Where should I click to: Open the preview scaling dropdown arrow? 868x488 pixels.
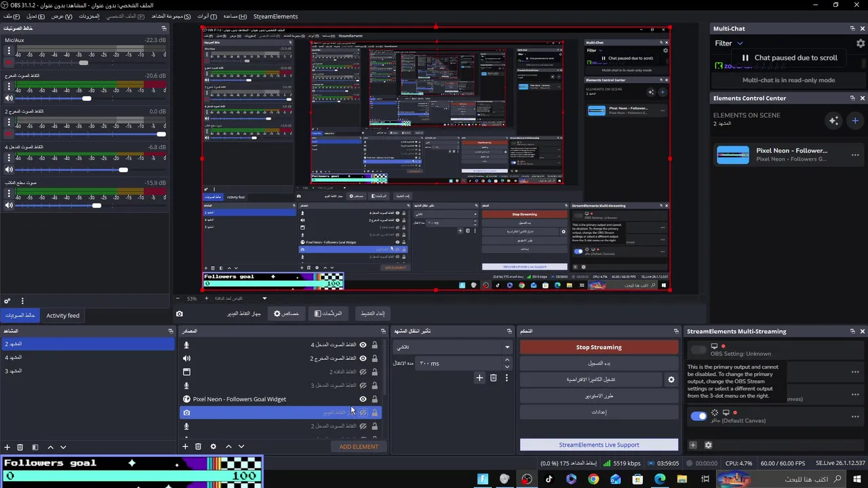pyautogui.click(x=264, y=298)
